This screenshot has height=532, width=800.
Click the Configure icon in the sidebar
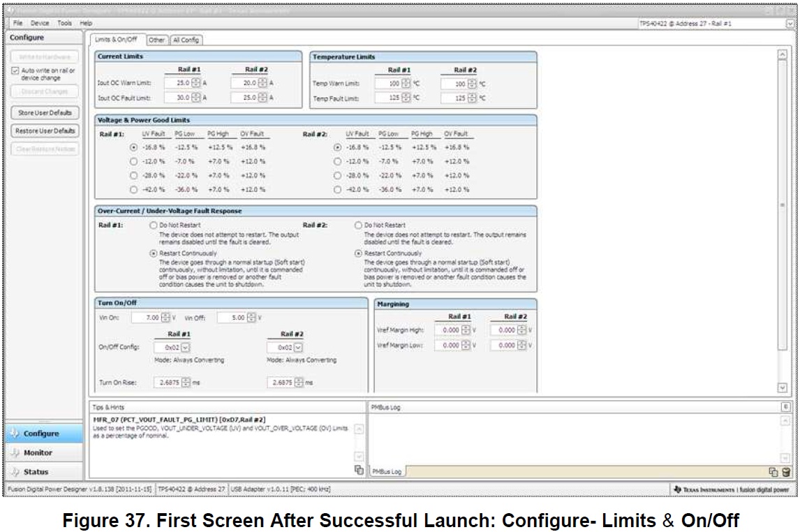coord(15,434)
